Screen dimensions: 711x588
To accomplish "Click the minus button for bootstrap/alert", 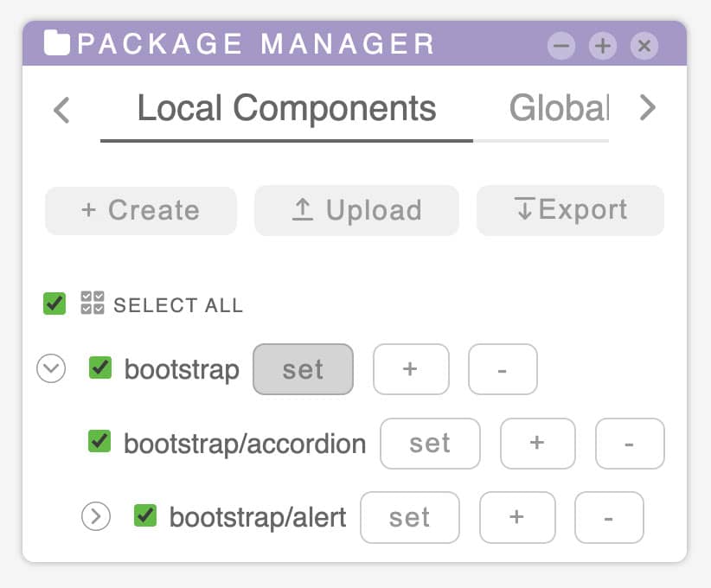I will [609, 517].
